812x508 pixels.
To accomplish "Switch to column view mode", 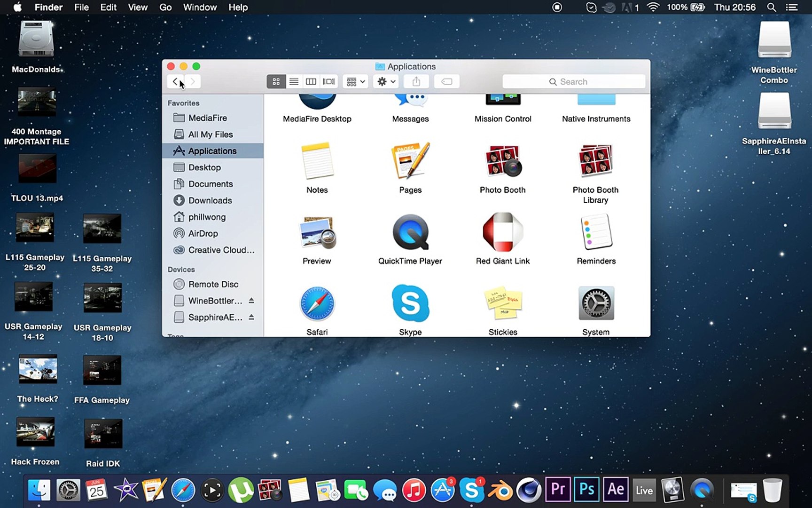I will point(311,82).
